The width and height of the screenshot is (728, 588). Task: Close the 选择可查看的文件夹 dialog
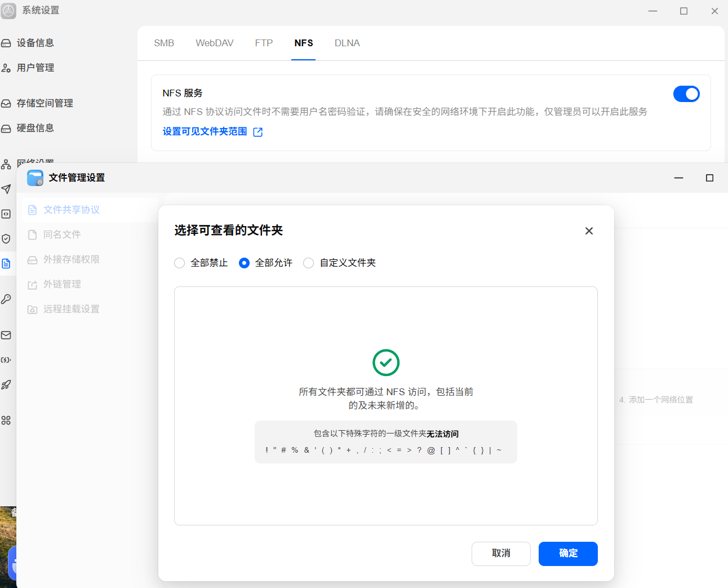click(589, 231)
